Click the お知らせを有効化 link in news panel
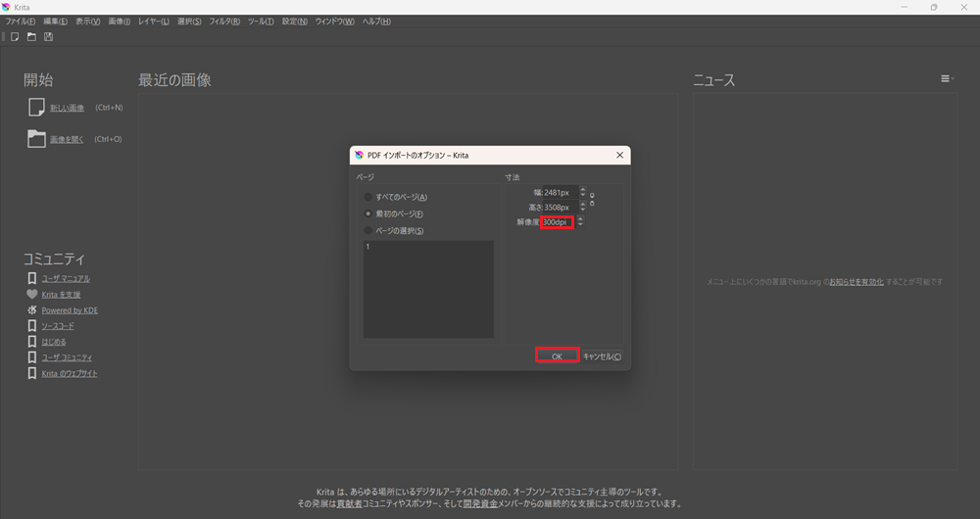The width and height of the screenshot is (980, 519). pyautogui.click(x=857, y=282)
